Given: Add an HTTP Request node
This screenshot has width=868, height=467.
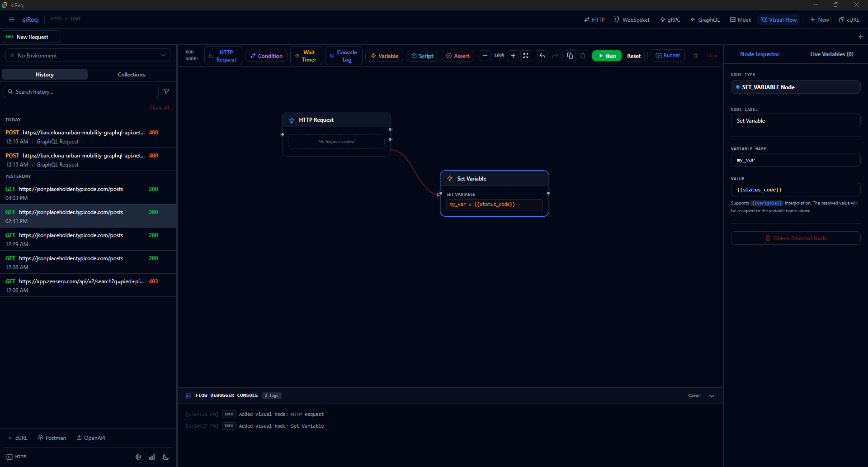Looking at the screenshot, I should pos(223,56).
